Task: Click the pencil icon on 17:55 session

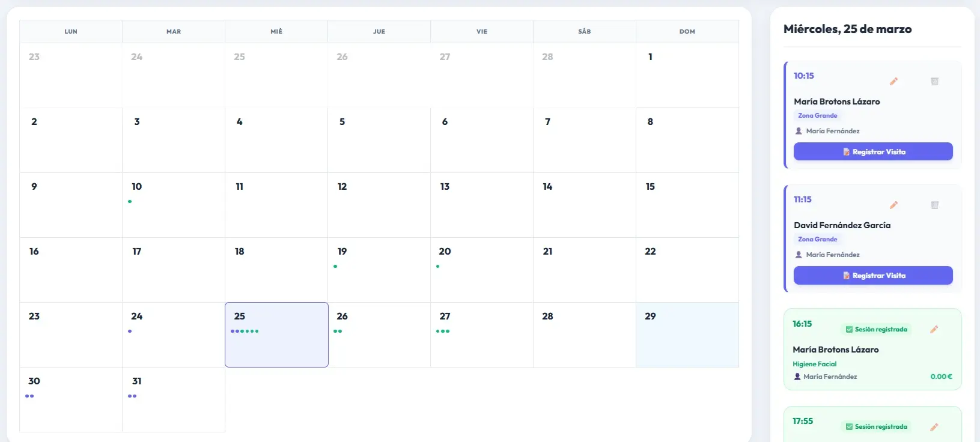Action: [x=934, y=427]
